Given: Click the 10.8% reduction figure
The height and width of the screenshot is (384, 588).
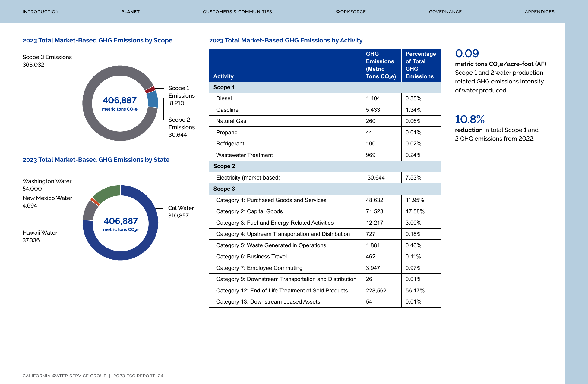Looking at the screenshot, I should [x=469, y=119].
